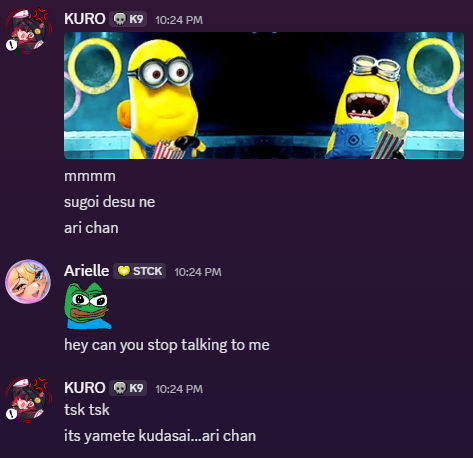This screenshot has width=473, height=458.
Task: Click the K9 skull tag on KURO's last message
Action: (128, 388)
